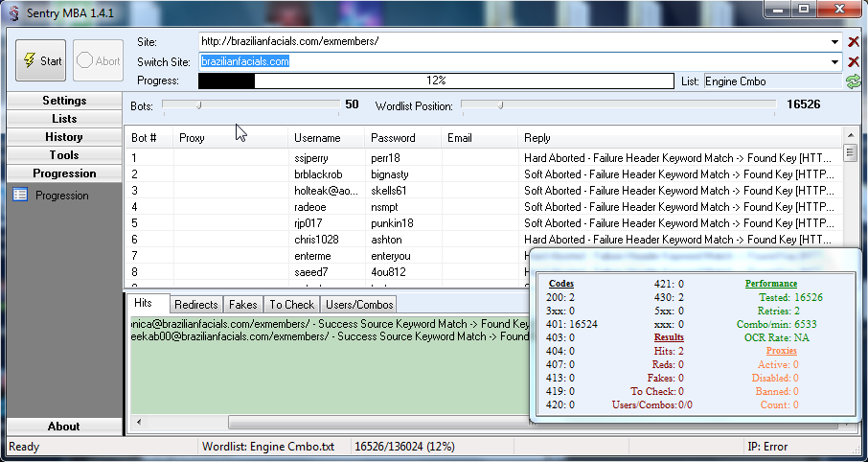The width and height of the screenshot is (868, 462).
Task: Expand the Site URL dropdown
Action: 835,42
